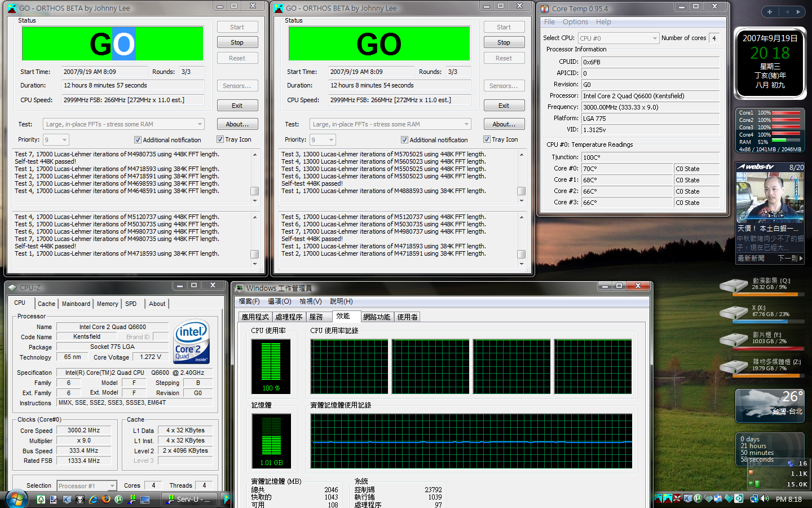812x508 pixels.
Task: Click the Taipei weather gadget
Action: pos(770,405)
